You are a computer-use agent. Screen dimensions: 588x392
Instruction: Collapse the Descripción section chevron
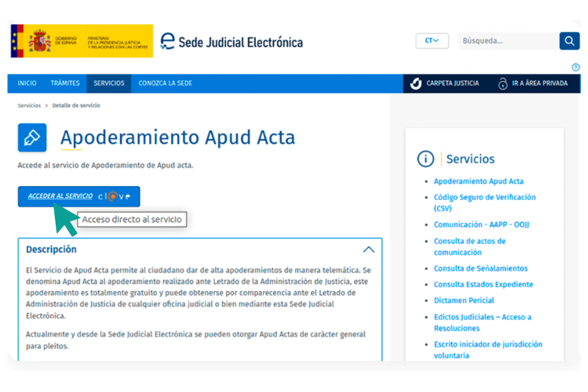[x=368, y=250]
